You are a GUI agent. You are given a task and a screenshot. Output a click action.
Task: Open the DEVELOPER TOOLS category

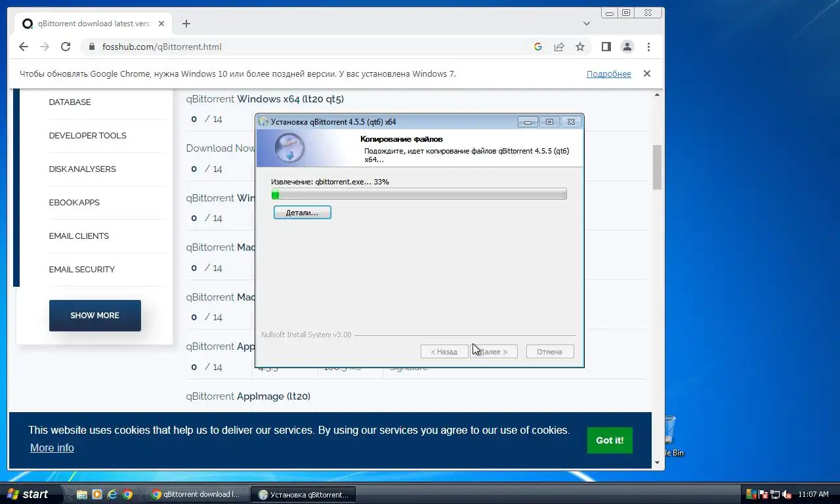88,136
